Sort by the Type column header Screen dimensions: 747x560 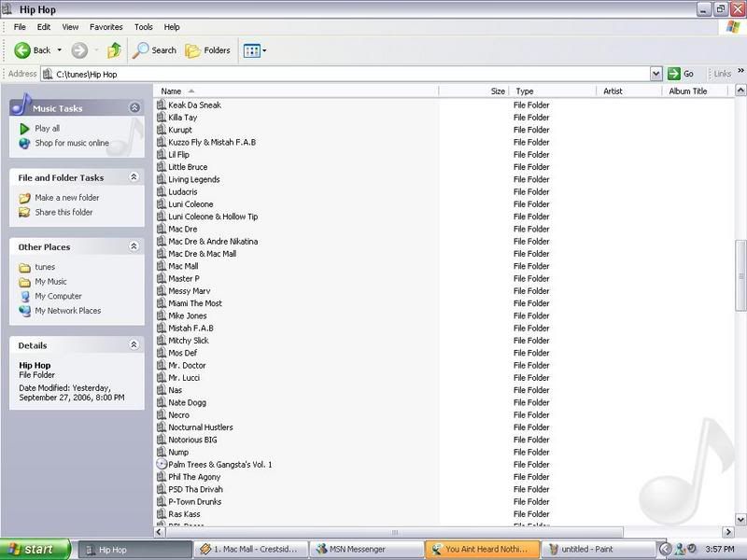(x=552, y=91)
